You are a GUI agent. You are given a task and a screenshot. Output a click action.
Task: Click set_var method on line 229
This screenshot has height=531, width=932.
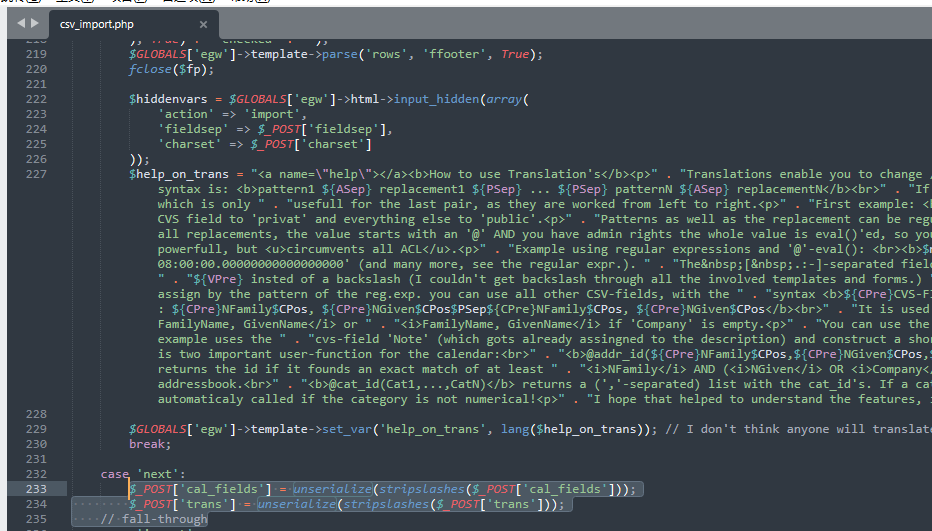click(347, 429)
